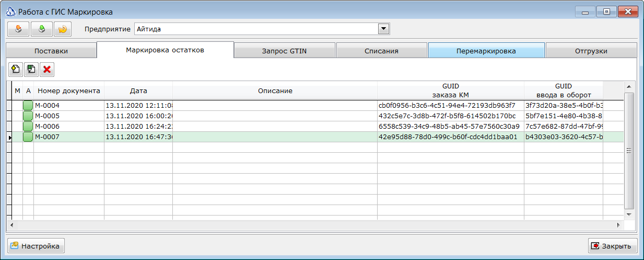Viewport: 644px width, 260px height.
Task: Click the date 13.11.2020 16:47 cell
Action: [138, 137]
